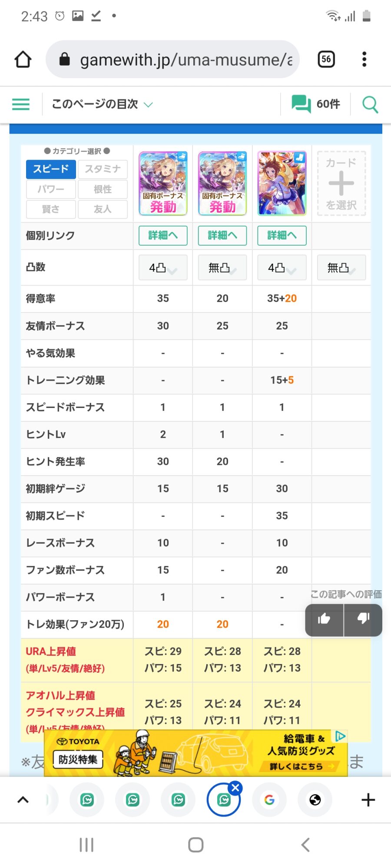Expand このページの目次 dropdown
The height and width of the screenshot is (868, 391).
pyautogui.click(x=102, y=104)
